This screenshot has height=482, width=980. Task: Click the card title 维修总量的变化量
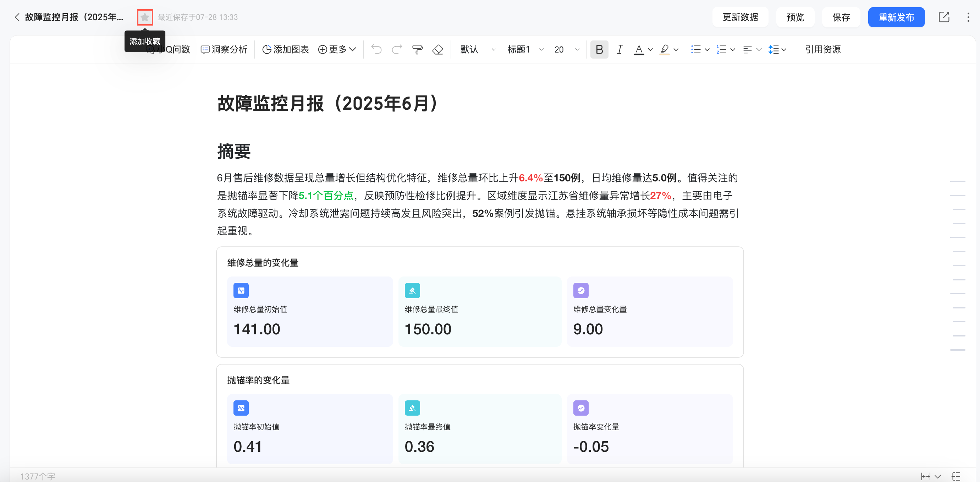[263, 263]
